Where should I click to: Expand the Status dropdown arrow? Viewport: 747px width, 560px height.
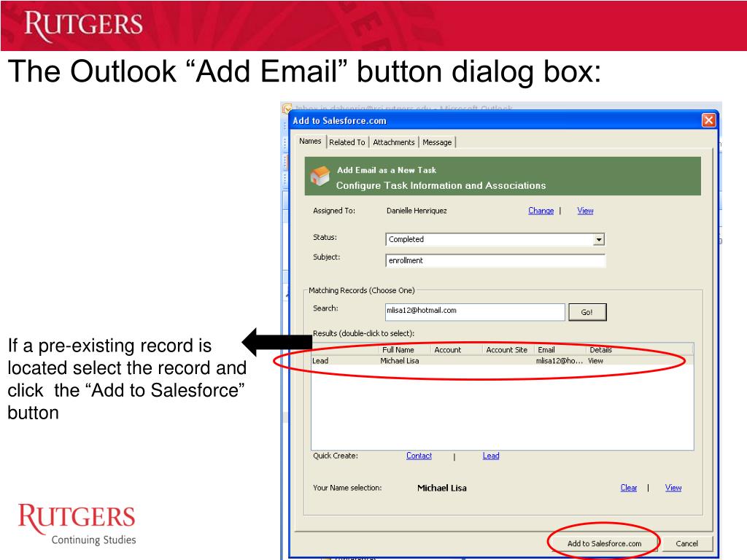(598, 239)
